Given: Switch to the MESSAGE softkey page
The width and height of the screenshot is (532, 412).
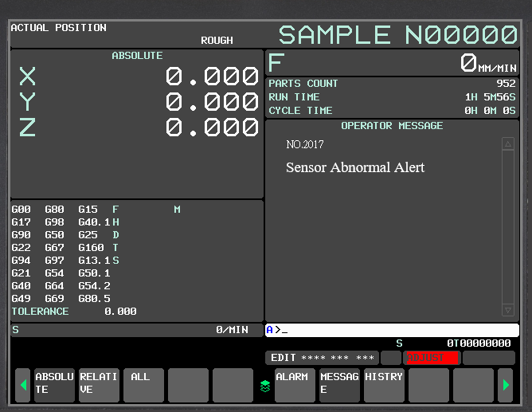Looking at the screenshot, I should coord(339,384).
